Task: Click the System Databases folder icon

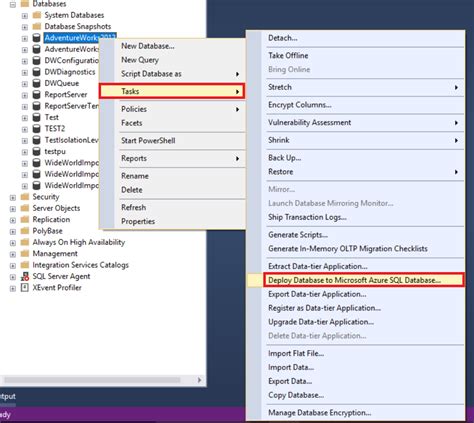Action: tap(37, 15)
